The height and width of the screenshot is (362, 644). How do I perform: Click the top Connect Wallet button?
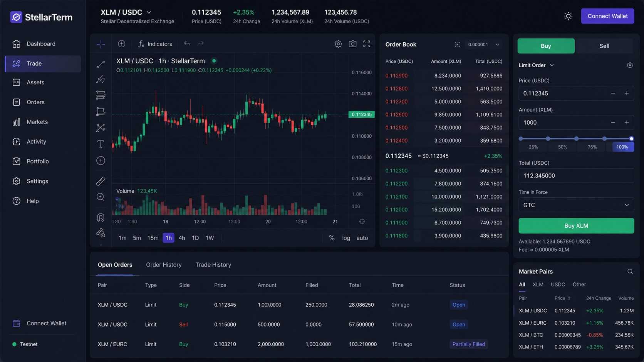point(607,16)
